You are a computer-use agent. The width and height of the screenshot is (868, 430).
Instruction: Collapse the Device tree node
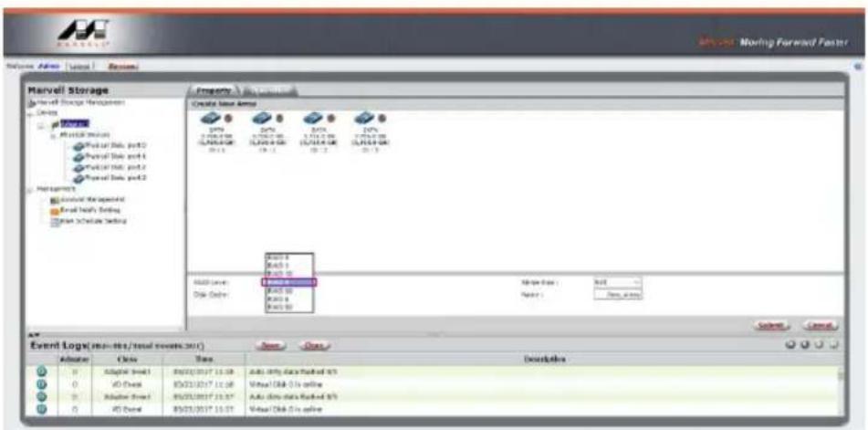pyautogui.click(x=30, y=112)
